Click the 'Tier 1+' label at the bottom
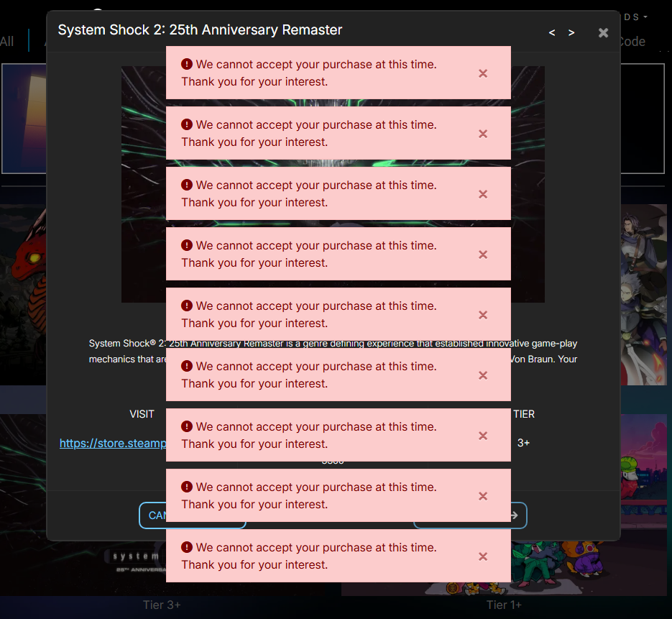This screenshot has height=619, width=672. 504,605
